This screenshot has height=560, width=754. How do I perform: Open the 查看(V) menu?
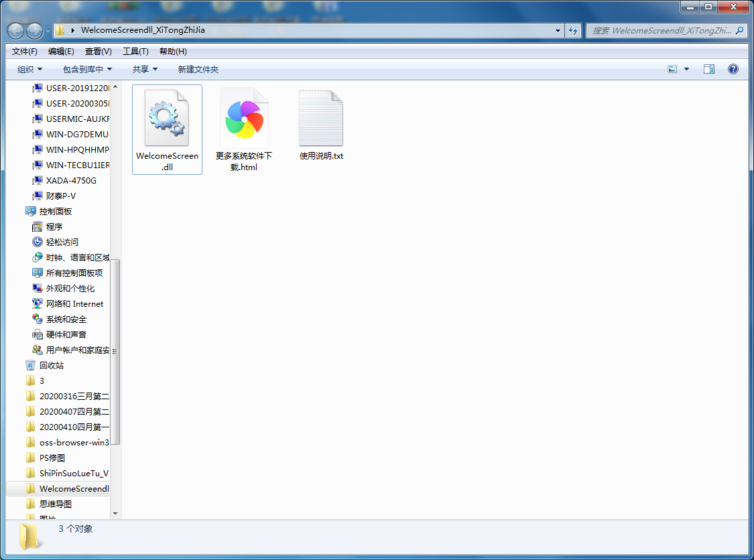coord(98,52)
